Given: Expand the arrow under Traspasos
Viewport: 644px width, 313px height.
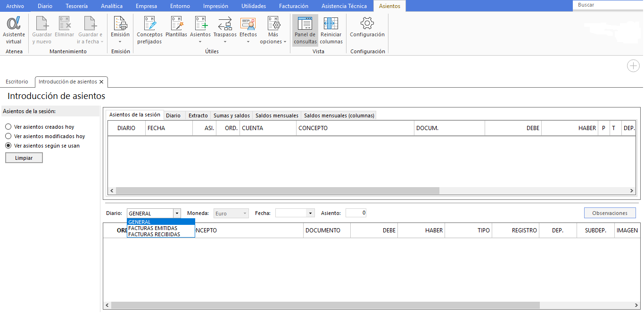Looking at the screenshot, I should 225,41.
